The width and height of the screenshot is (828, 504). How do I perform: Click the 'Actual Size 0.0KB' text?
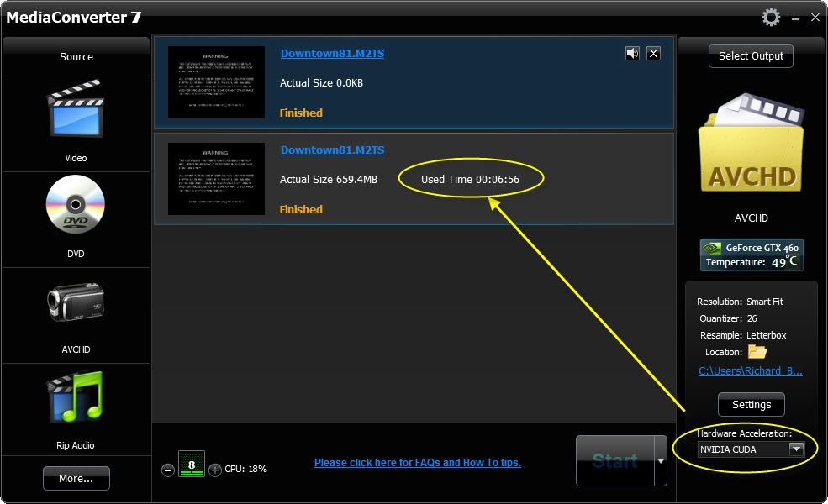click(x=321, y=83)
